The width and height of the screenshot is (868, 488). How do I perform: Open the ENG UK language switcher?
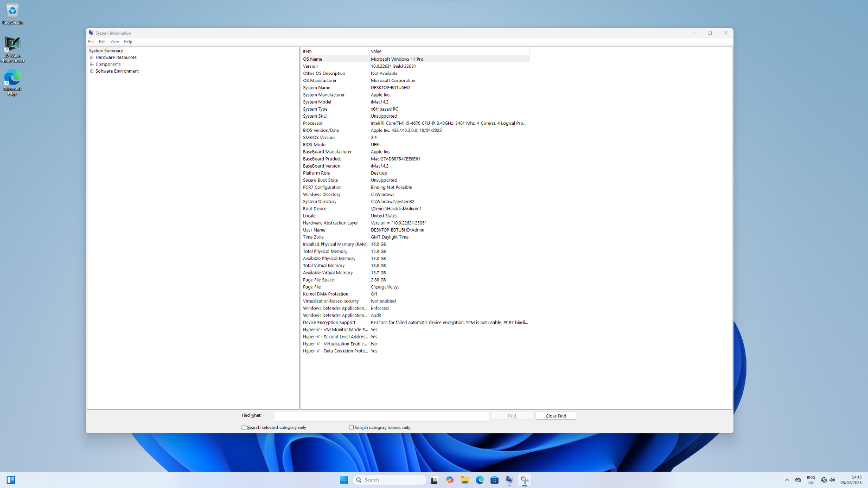811,480
